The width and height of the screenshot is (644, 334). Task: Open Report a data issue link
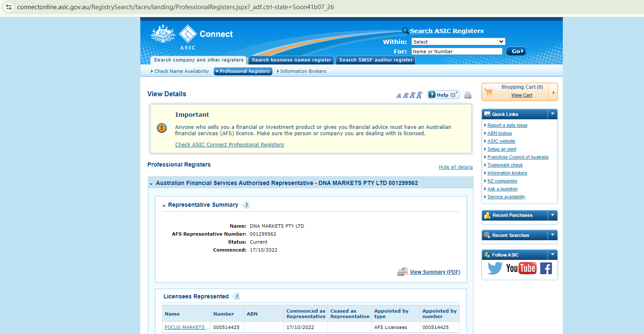(x=507, y=125)
